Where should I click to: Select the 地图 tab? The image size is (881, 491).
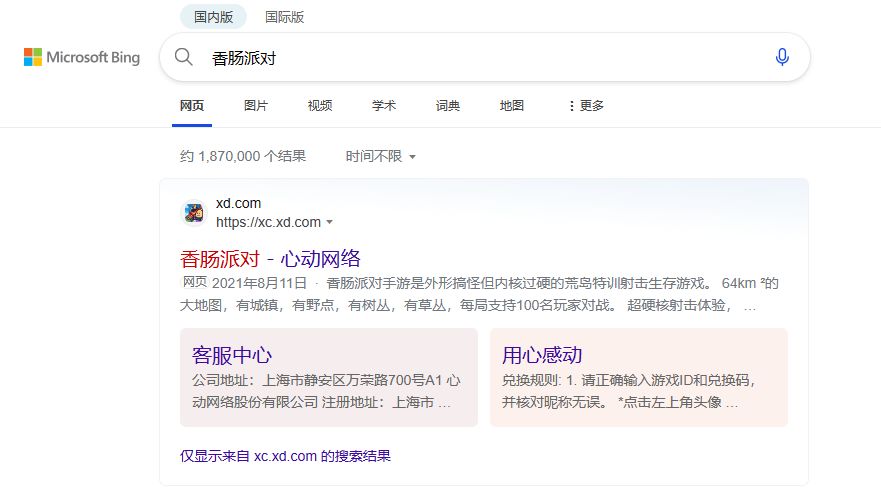point(512,106)
